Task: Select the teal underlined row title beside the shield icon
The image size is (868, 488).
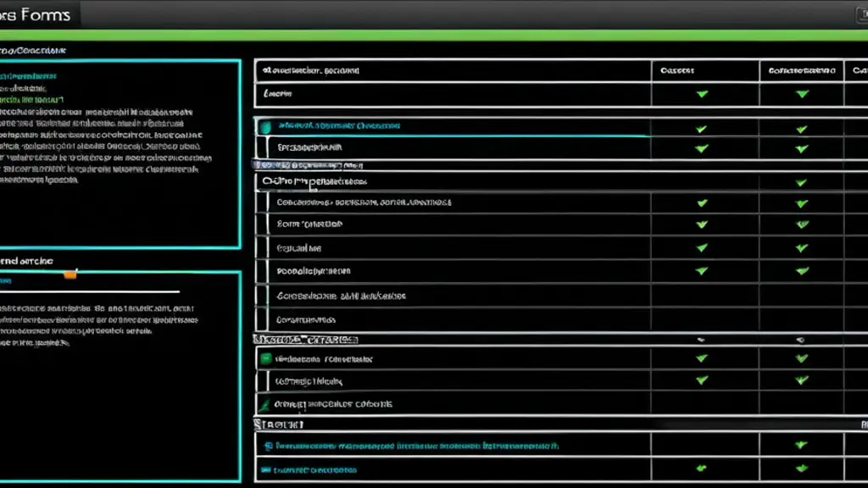Action: click(x=339, y=125)
